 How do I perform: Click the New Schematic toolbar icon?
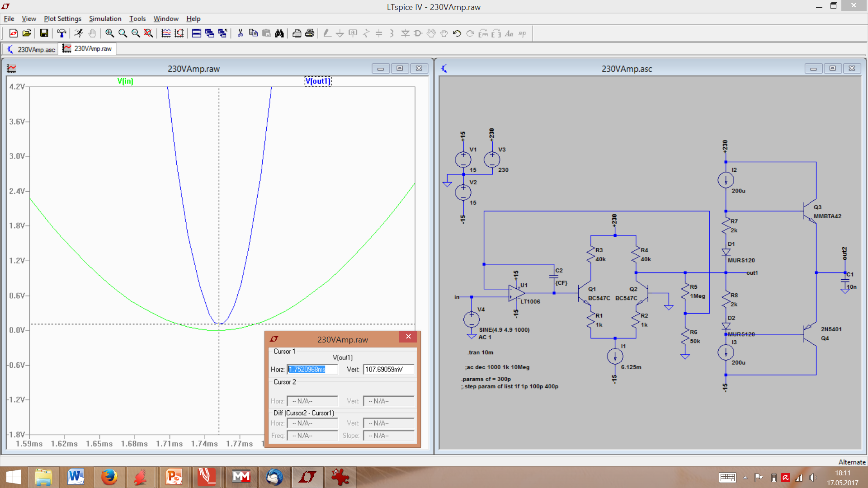coord(13,33)
